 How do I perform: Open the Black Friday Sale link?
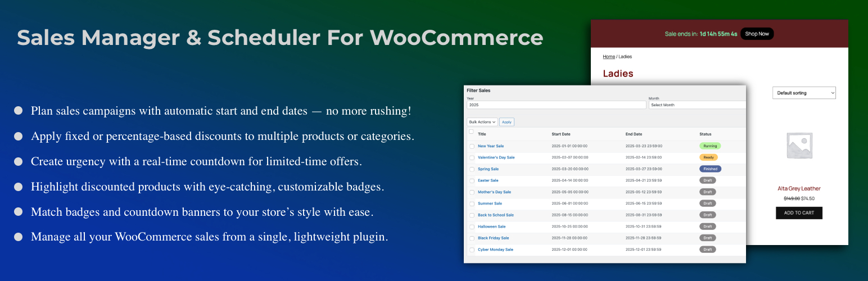[x=493, y=238]
